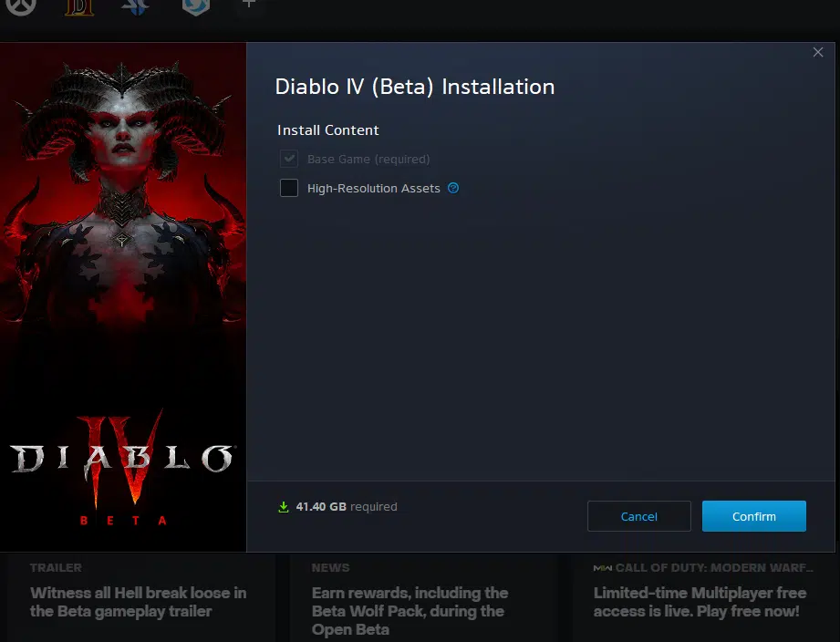840x642 pixels.
Task: Click the Diablo IV Beta cover art
Action: [123, 297]
